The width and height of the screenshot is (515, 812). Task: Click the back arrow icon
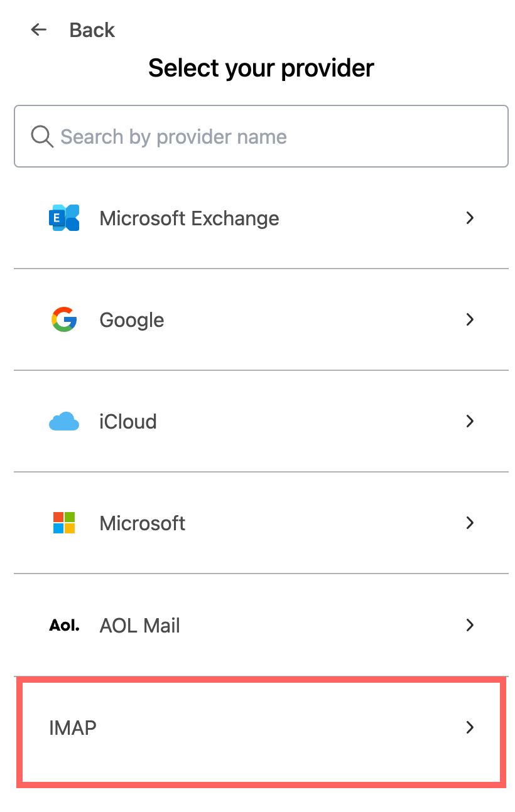[x=39, y=29]
